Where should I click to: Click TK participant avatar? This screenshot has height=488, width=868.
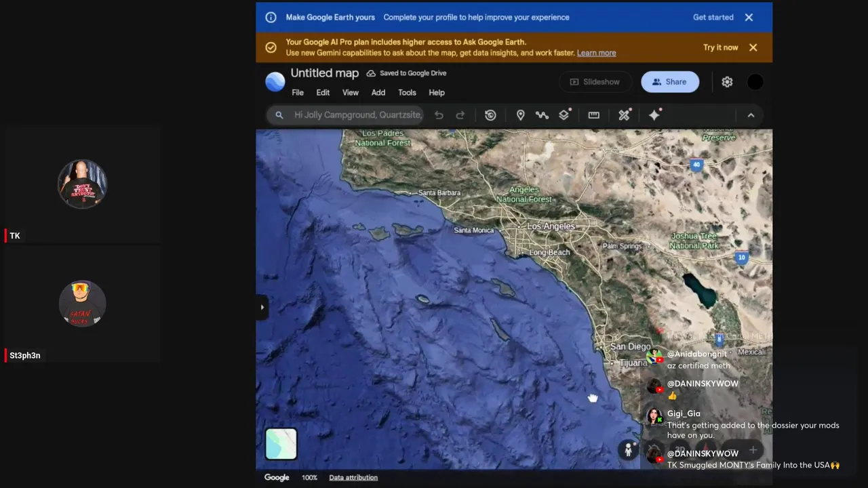pos(82,184)
